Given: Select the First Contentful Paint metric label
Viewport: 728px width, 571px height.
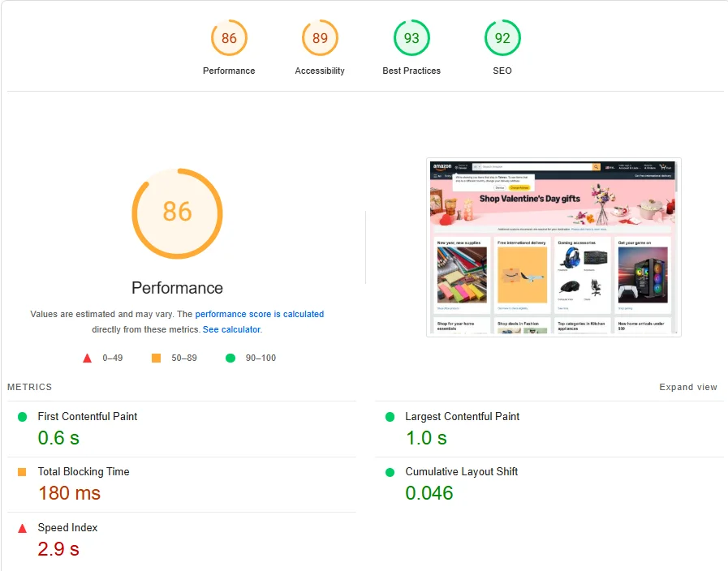Looking at the screenshot, I should coord(88,417).
